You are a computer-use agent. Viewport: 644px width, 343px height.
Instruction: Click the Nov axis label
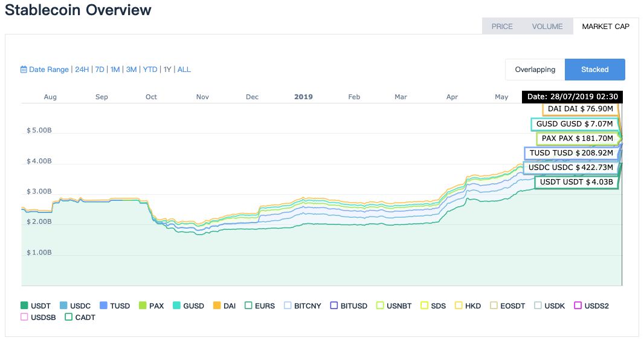[202, 97]
